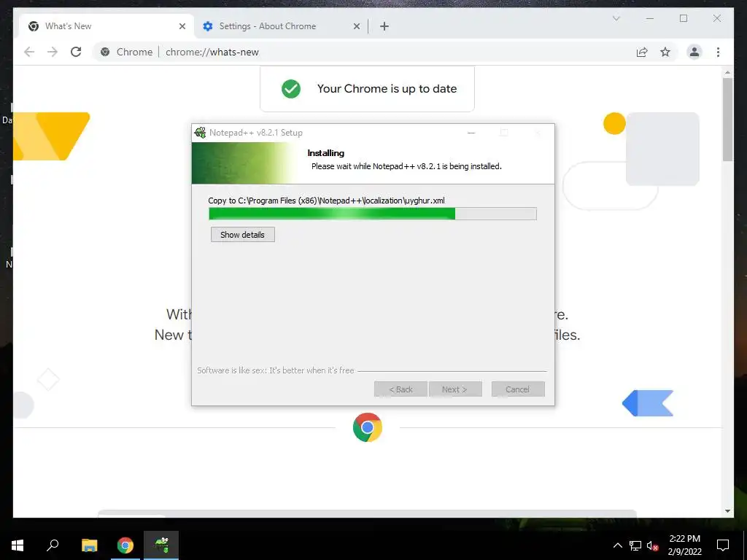This screenshot has height=560, width=747.
Task: Click the Next button in setup dialog
Action: tap(455, 389)
